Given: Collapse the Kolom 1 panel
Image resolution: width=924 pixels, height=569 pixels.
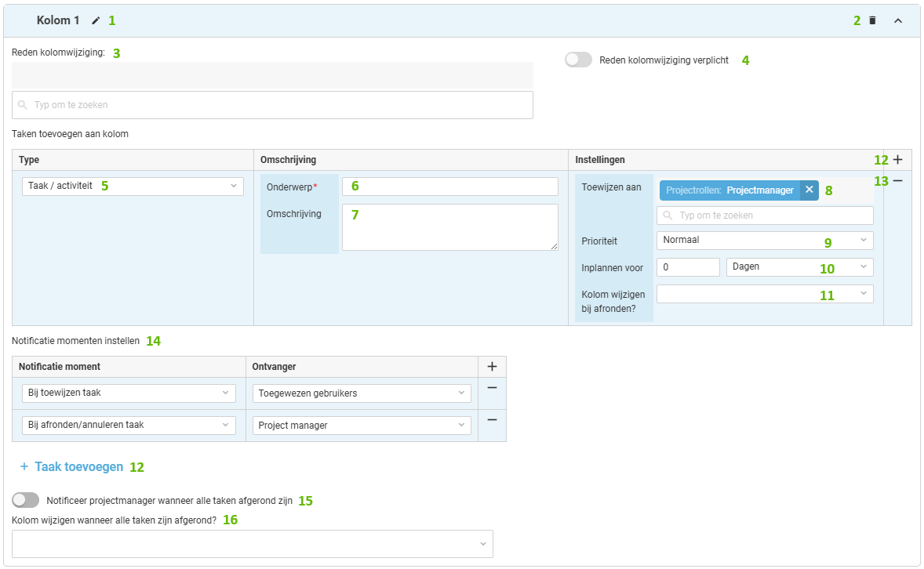Looking at the screenshot, I should (x=898, y=20).
